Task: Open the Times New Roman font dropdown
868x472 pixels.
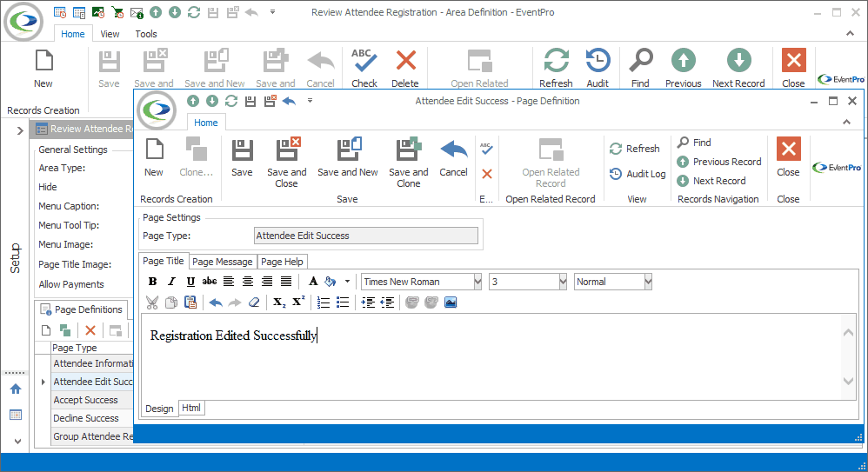Action: coord(477,282)
